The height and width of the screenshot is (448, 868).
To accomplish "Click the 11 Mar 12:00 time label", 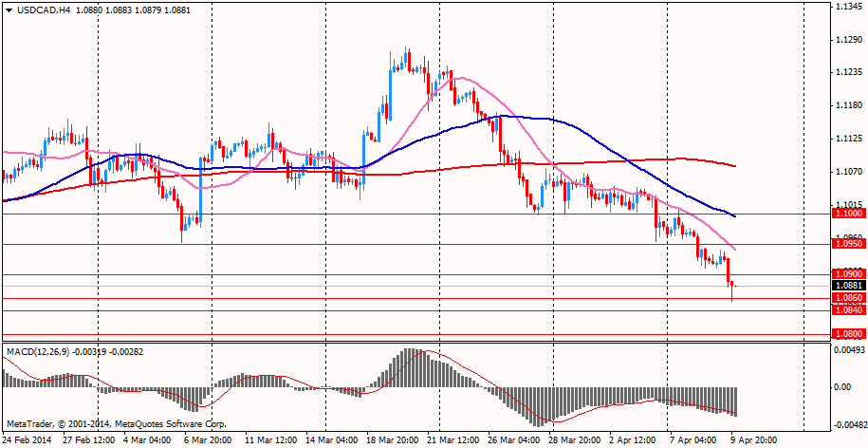I will click(270, 440).
